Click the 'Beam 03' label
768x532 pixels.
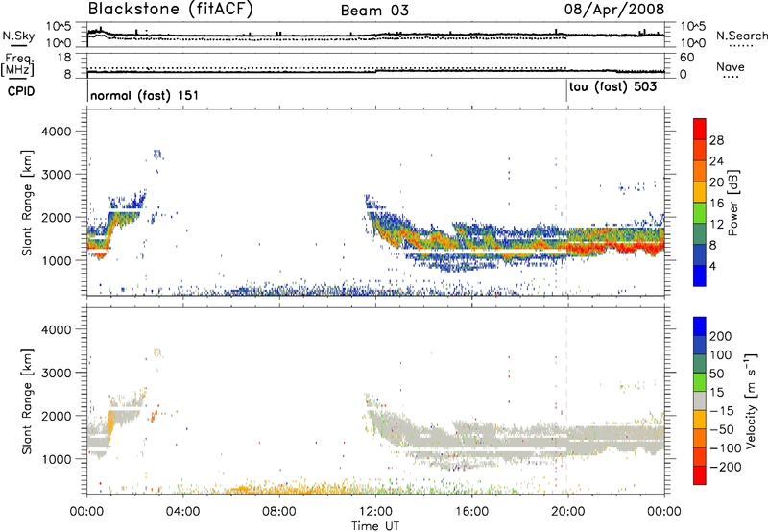(x=374, y=11)
